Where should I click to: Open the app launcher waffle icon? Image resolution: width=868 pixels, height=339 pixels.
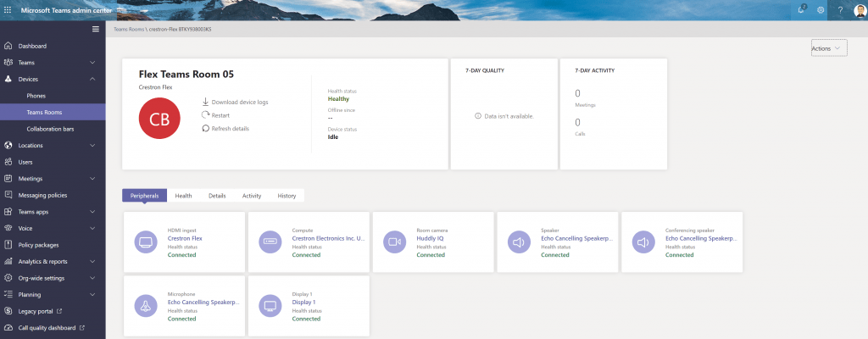(8, 9)
